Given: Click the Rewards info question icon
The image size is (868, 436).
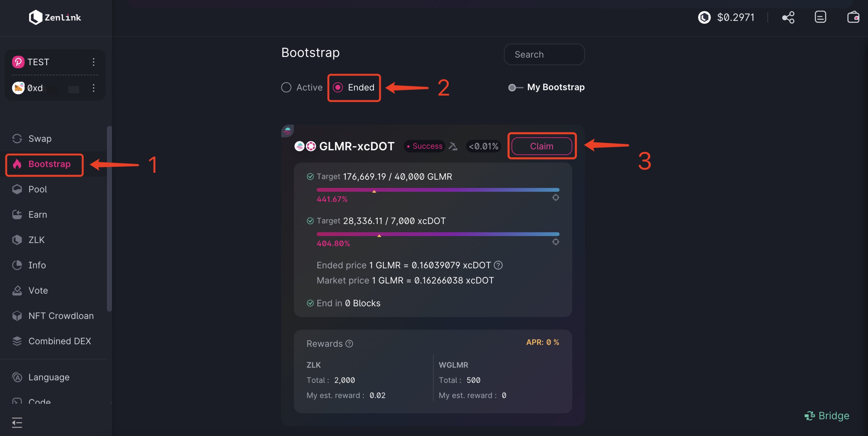Looking at the screenshot, I should click(x=350, y=344).
